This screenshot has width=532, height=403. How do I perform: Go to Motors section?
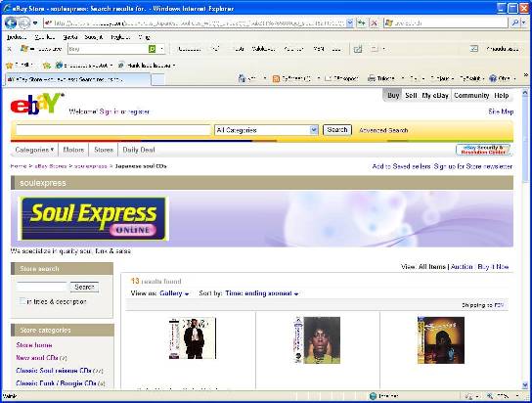pos(73,150)
